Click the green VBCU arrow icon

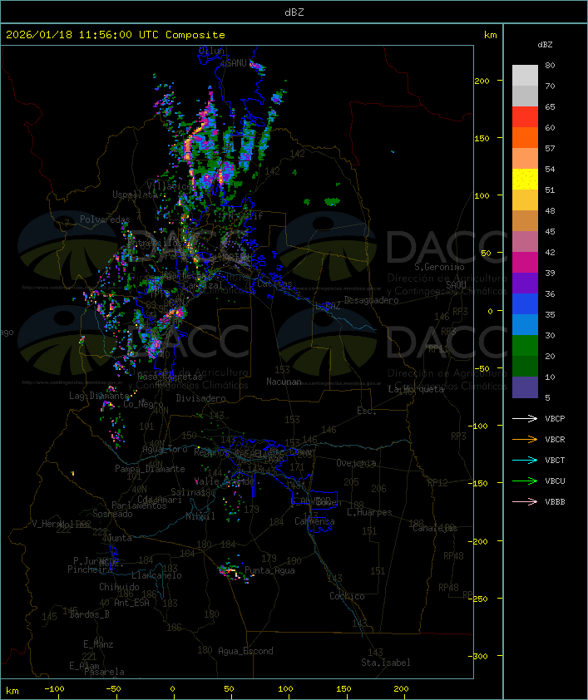click(525, 481)
